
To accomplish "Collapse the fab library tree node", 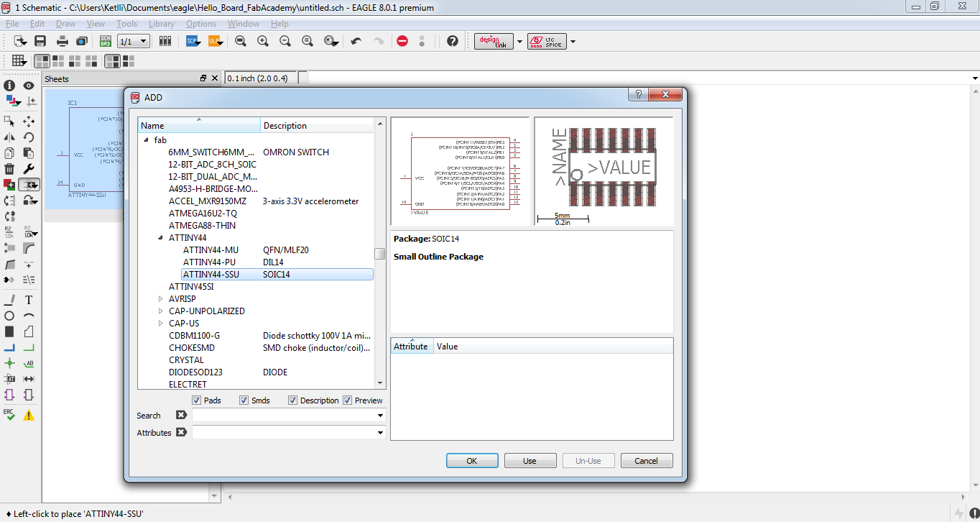I will point(147,139).
